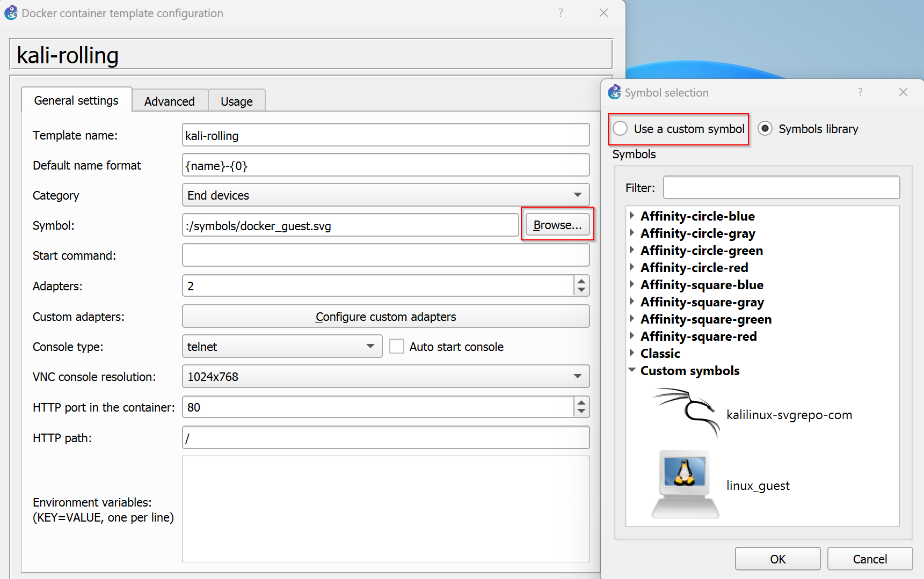Image resolution: width=924 pixels, height=579 pixels.
Task: Click the help icon in Docker template dialog
Action: [x=561, y=13]
